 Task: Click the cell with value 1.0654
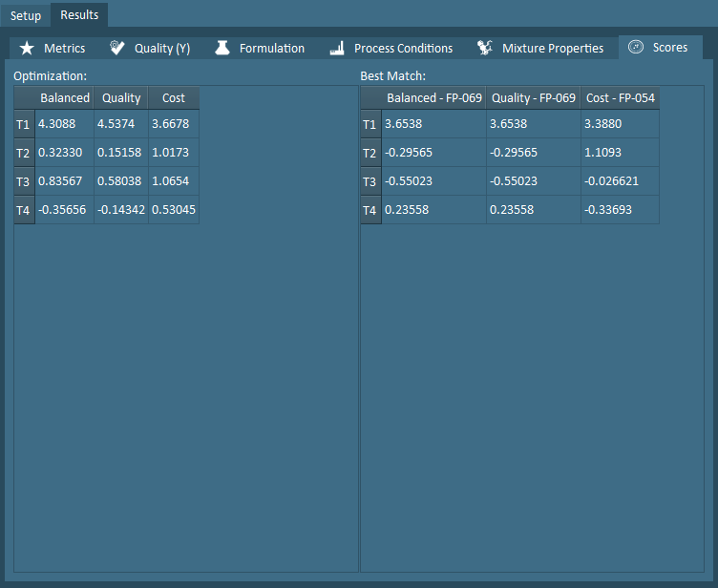(174, 181)
